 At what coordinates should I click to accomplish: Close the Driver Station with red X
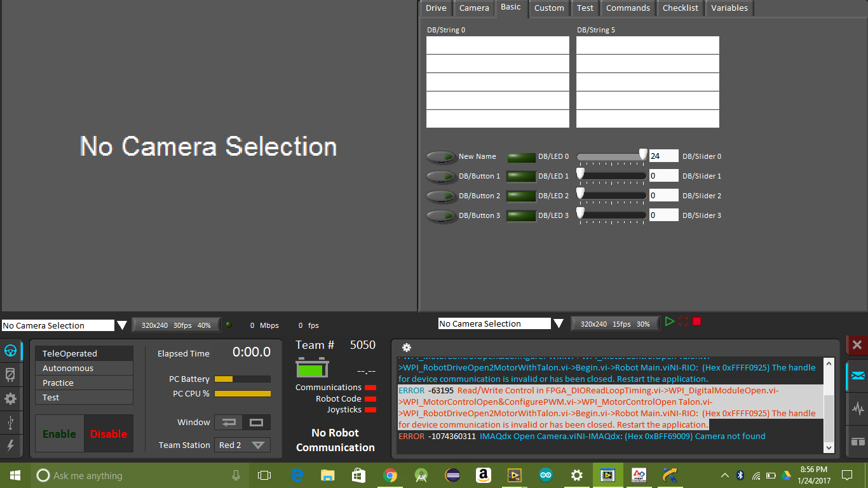click(x=857, y=345)
